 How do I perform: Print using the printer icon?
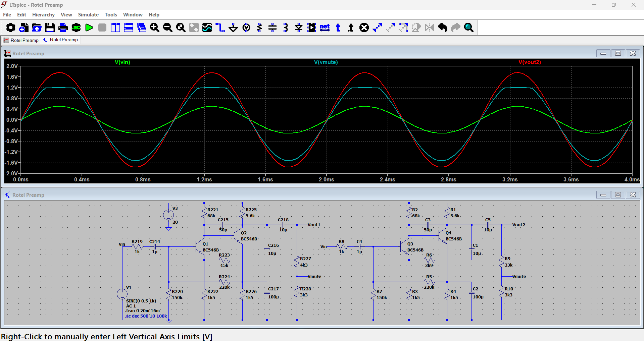(63, 27)
